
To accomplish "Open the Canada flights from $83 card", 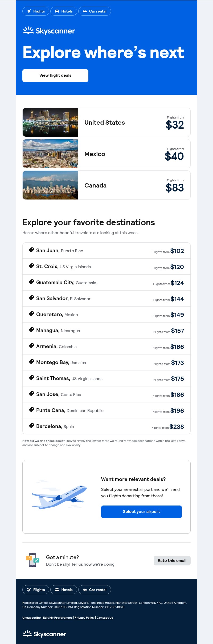I will (106, 185).
